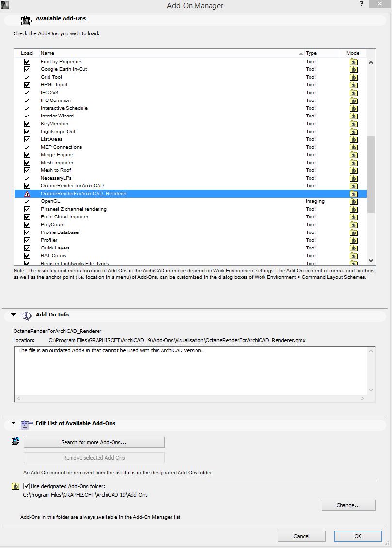Click the Mode icon for Merge Engine
The image size is (392, 548).
354,155
